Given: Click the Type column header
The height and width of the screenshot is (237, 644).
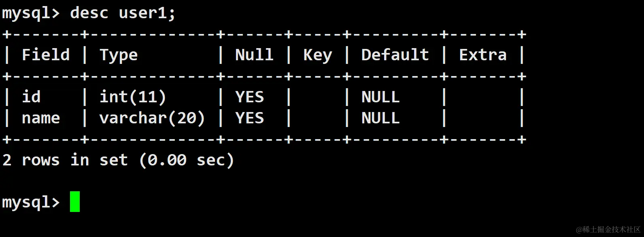Looking at the screenshot, I should [x=119, y=55].
